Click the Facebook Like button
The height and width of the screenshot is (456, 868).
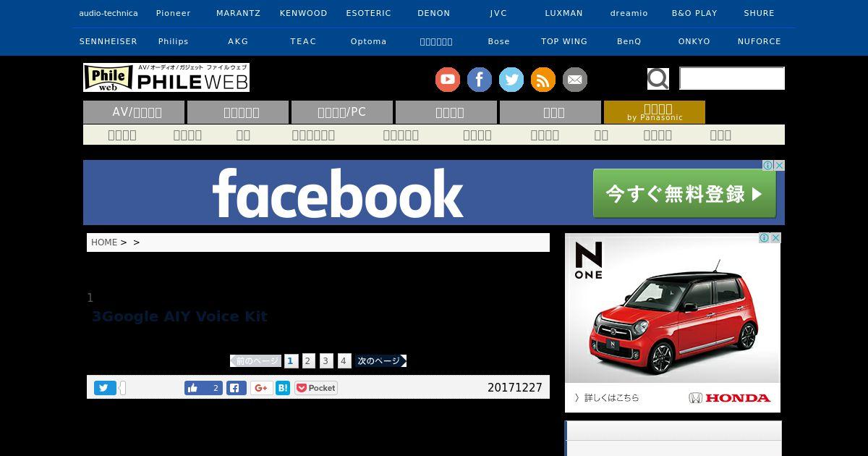tap(203, 388)
